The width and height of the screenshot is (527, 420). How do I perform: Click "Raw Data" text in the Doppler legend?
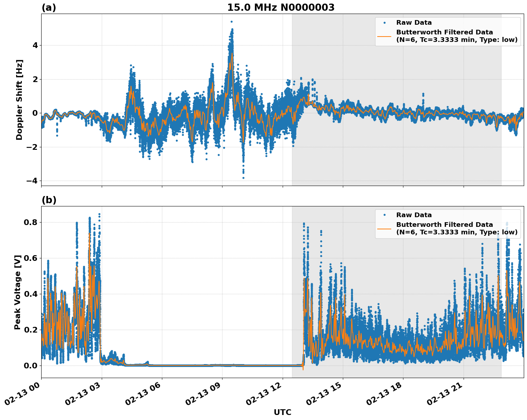tap(414, 23)
